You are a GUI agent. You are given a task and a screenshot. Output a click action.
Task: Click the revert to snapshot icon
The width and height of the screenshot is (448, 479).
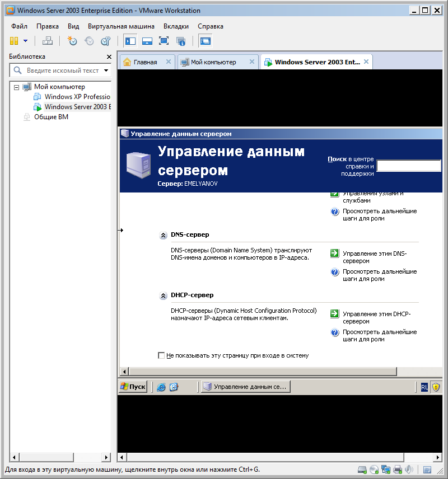tap(89, 41)
